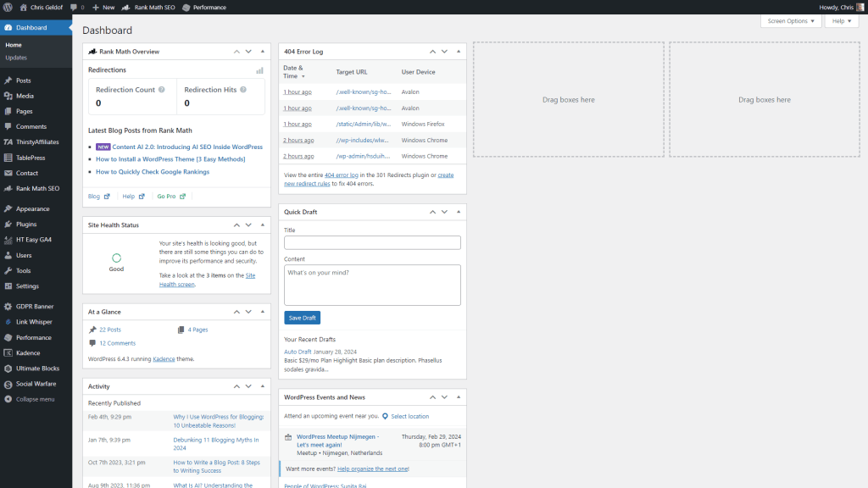Click the Quick Draft Content textarea
Image resolution: width=868 pixels, height=488 pixels.
click(x=373, y=285)
